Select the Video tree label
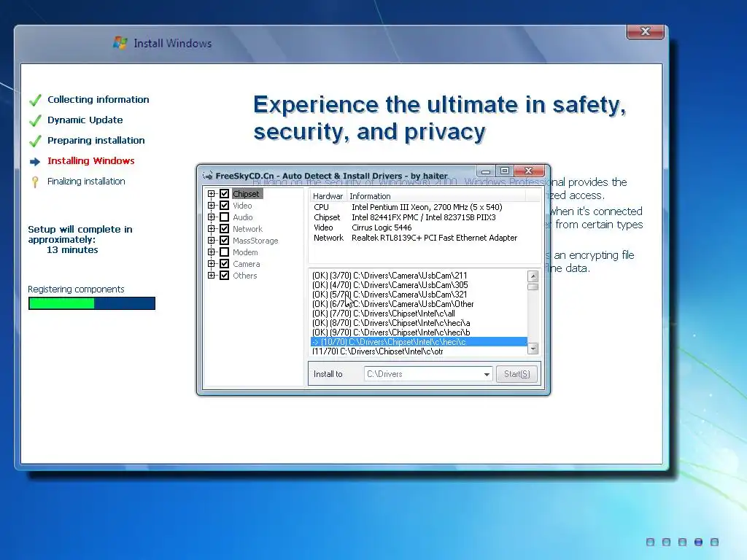 coord(242,206)
